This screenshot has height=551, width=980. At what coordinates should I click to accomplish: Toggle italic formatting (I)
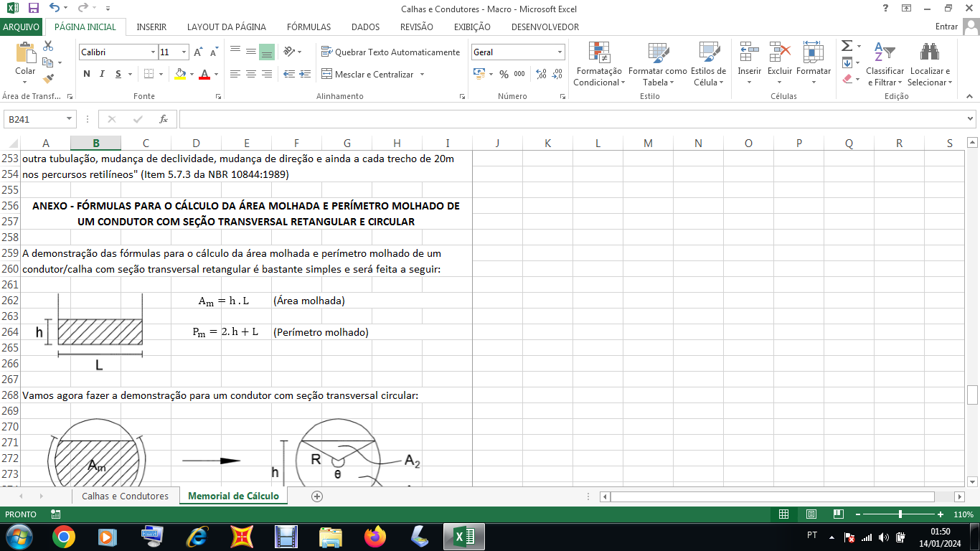[x=103, y=74]
